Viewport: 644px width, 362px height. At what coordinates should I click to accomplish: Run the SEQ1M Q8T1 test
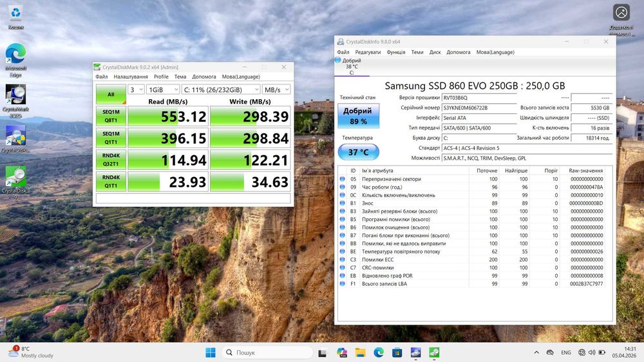(111, 116)
